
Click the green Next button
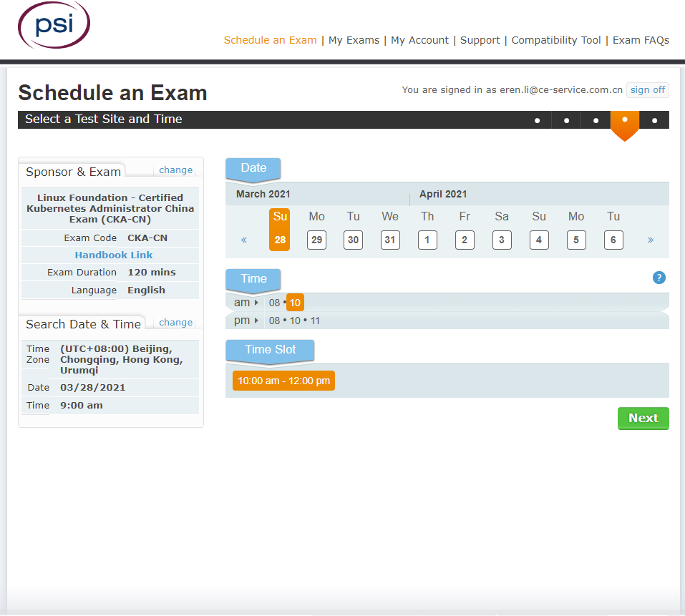[x=643, y=419]
